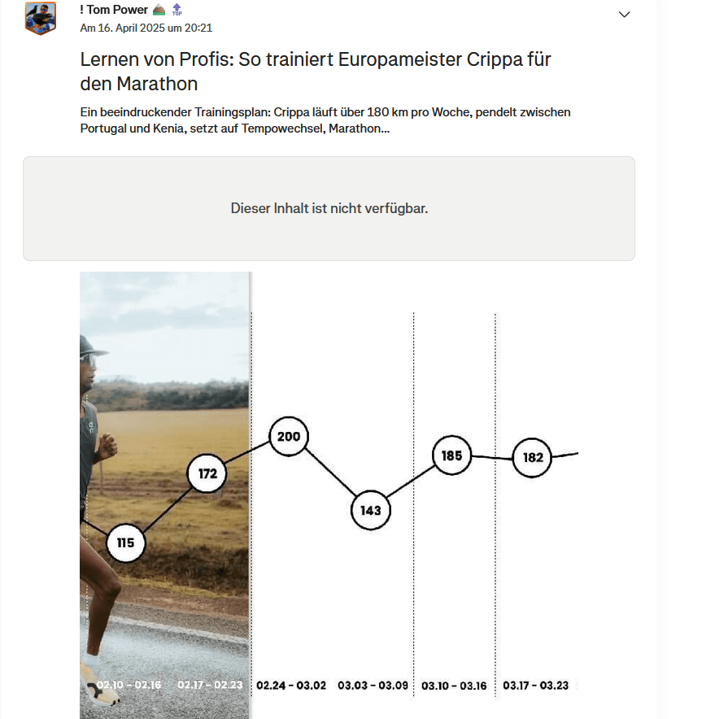The image size is (728, 719).
Task: Click the 185 kilometer chart marker
Action: [451, 456]
